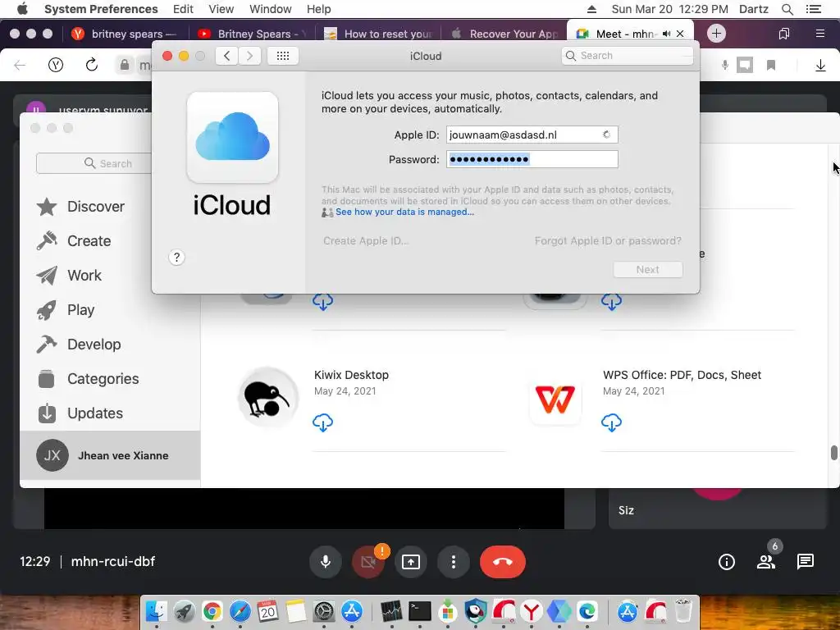The width and height of the screenshot is (840, 630).
Task: Go back in the iCloud preferences window
Action: coord(226,56)
